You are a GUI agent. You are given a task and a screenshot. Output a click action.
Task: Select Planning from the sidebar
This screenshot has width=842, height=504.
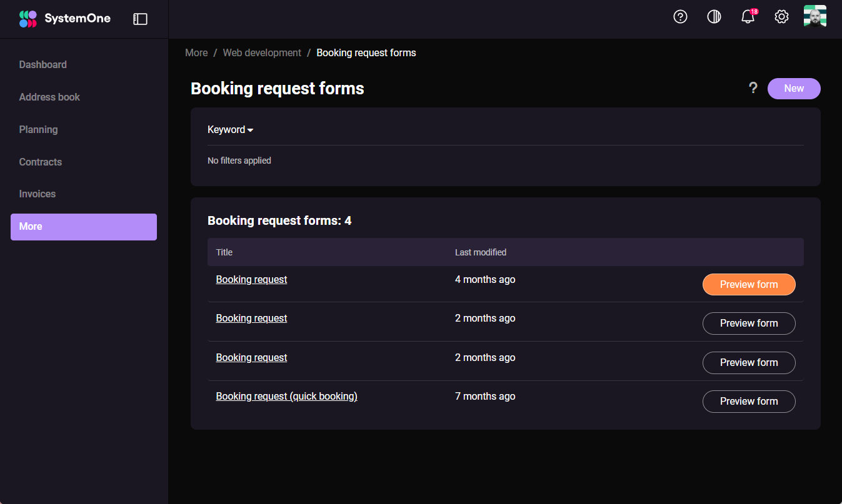(x=38, y=129)
